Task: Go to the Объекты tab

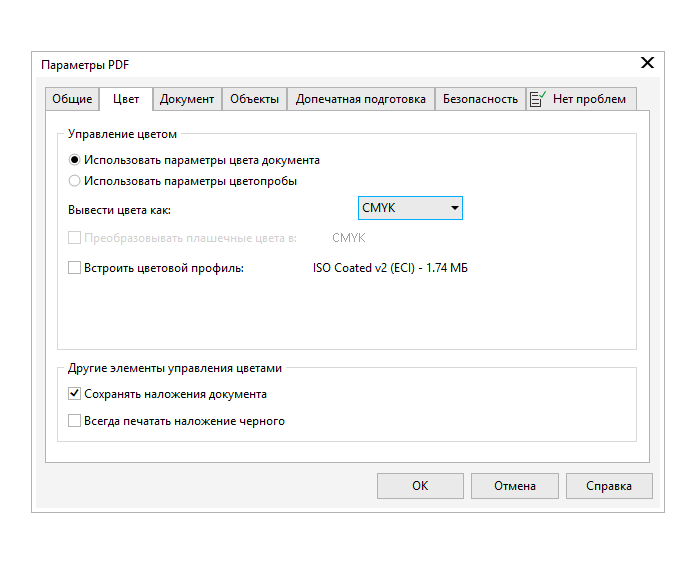Action: tap(254, 99)
